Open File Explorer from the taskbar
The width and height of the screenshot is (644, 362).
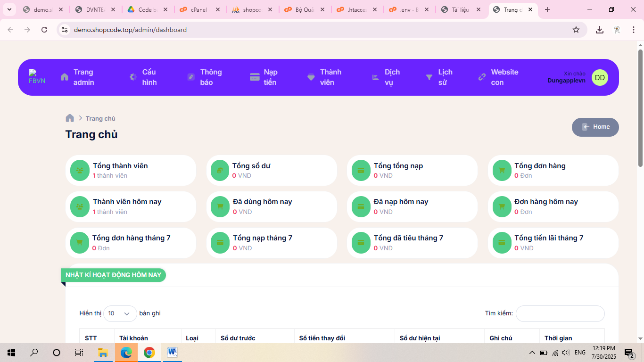pos(103,352)
